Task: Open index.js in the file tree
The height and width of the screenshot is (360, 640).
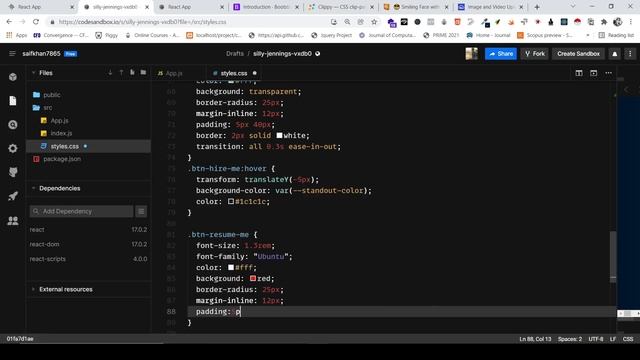Action: [x=88, y=133]
